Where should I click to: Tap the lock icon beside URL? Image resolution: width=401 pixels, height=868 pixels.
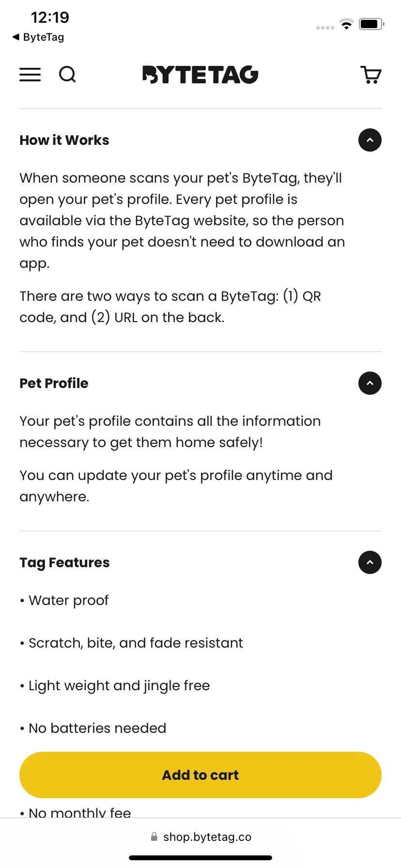[x=154, y=837]
